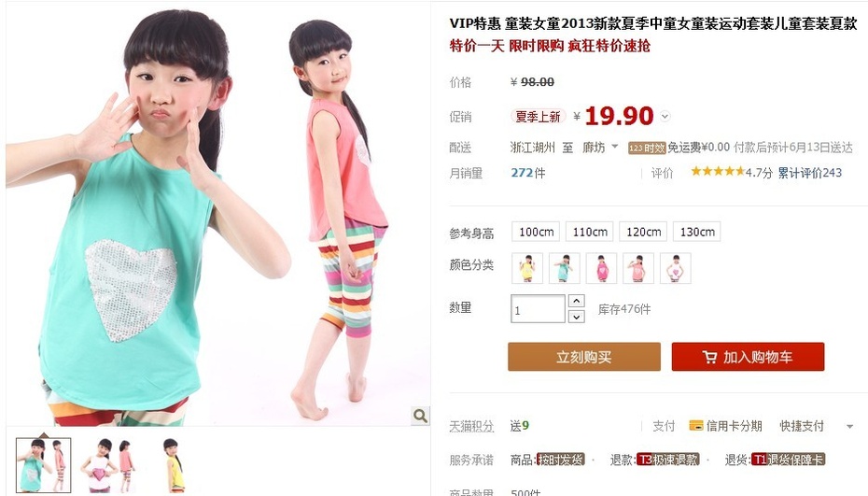The height and width of the screenshot is (496, 868).
Task: Open the 累计评价243 reviews link
Action: tap(810, 173)
